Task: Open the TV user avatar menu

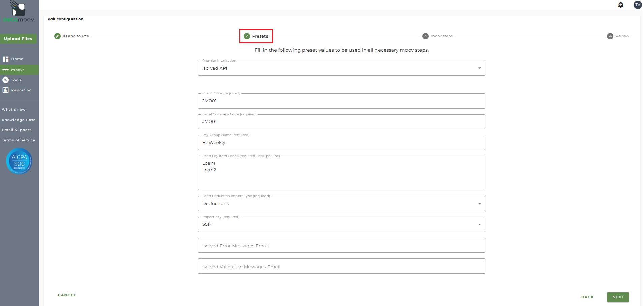Action: [x=637, y=5]
